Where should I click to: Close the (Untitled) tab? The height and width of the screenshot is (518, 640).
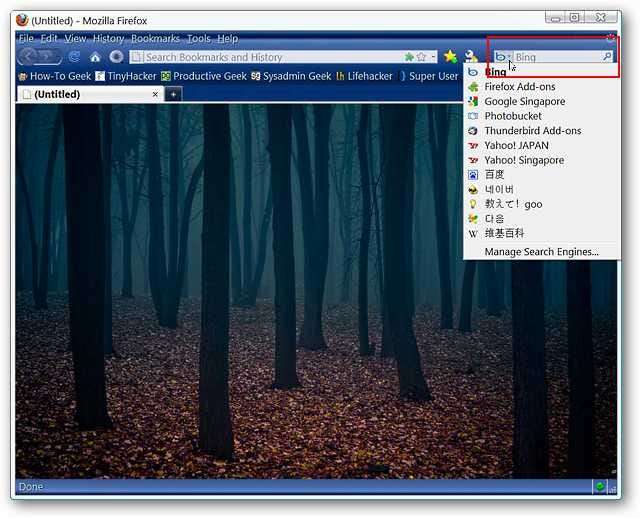tap(155, 94)
